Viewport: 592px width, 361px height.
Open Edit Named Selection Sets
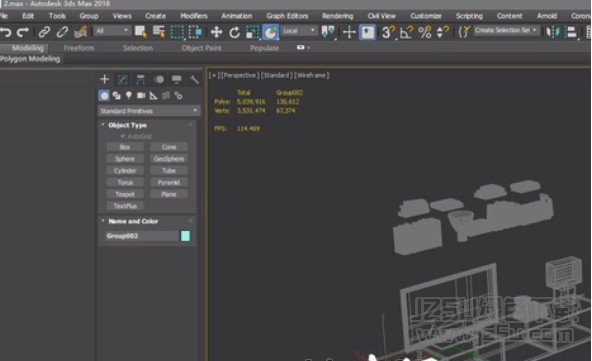coord(464,32)
